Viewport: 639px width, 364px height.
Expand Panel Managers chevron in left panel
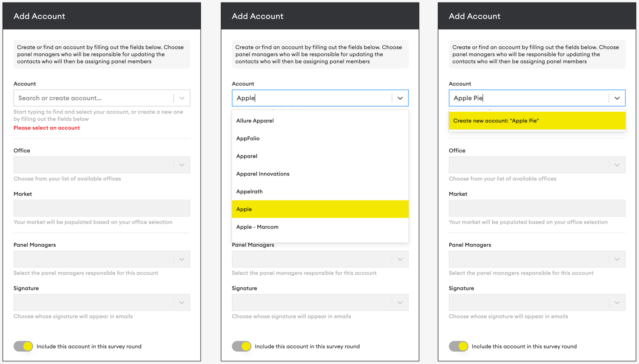[x=182, y=259]
